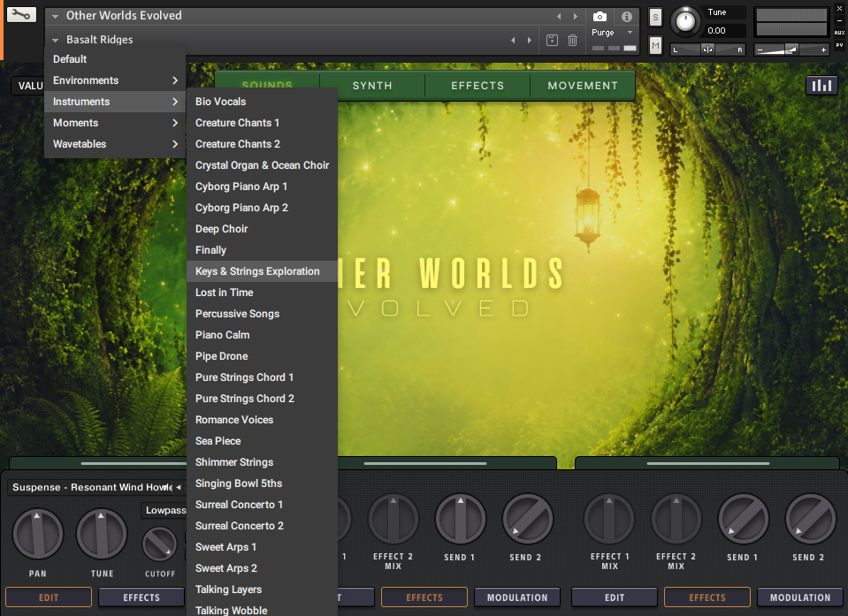Toggle MODULATION button in middle layer

click(517, 597)
